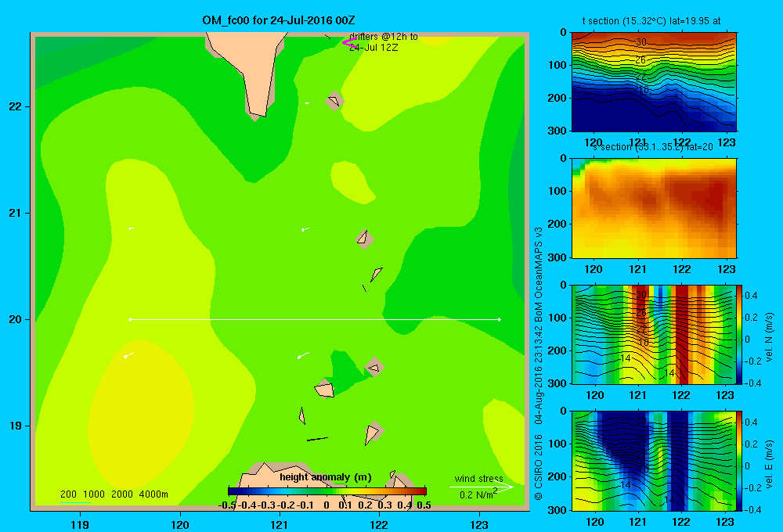The width and height of the screenshot is (783, 532).
Task: Click the magenta drifter track marker
Action: pos(349,43)
